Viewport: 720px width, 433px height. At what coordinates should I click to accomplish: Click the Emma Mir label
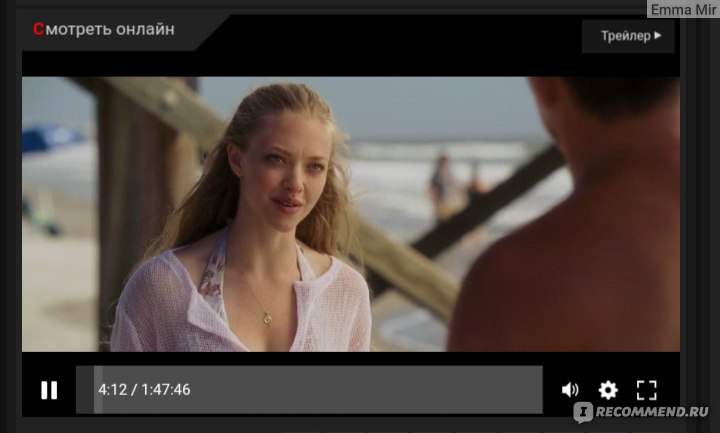coord(683,9)
